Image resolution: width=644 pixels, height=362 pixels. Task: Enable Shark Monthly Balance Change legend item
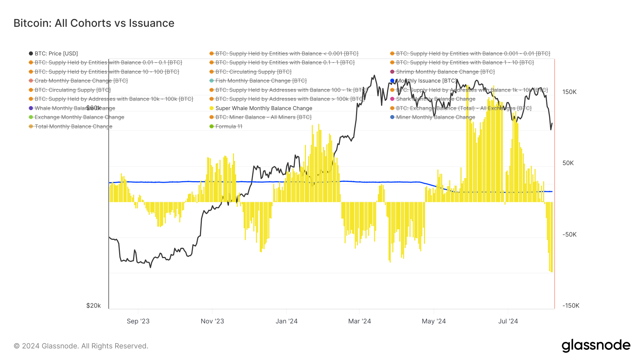click(433, 99)
